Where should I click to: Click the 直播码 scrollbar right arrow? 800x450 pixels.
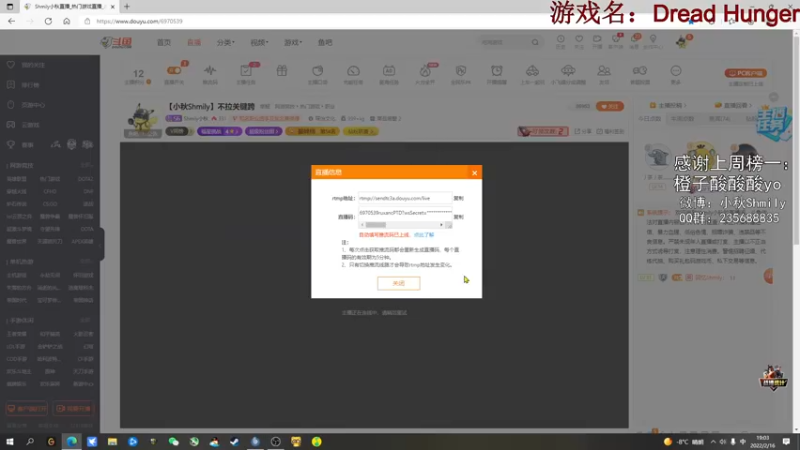point(441,225)
